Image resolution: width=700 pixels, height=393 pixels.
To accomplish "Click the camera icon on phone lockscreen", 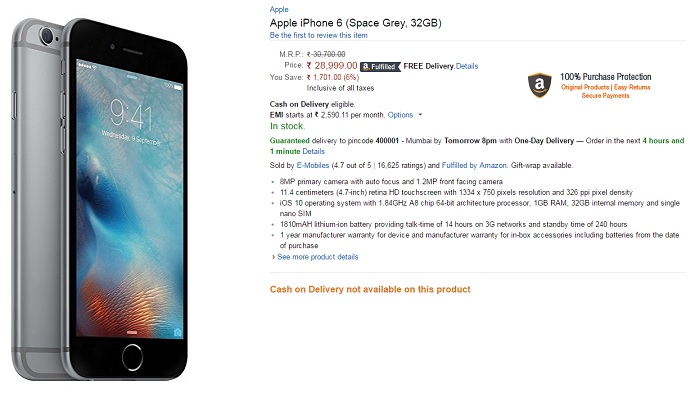I will [178, 332].
